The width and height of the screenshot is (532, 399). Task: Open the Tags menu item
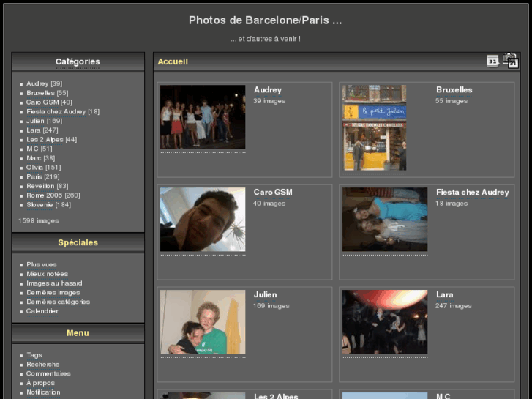(34, 355)
